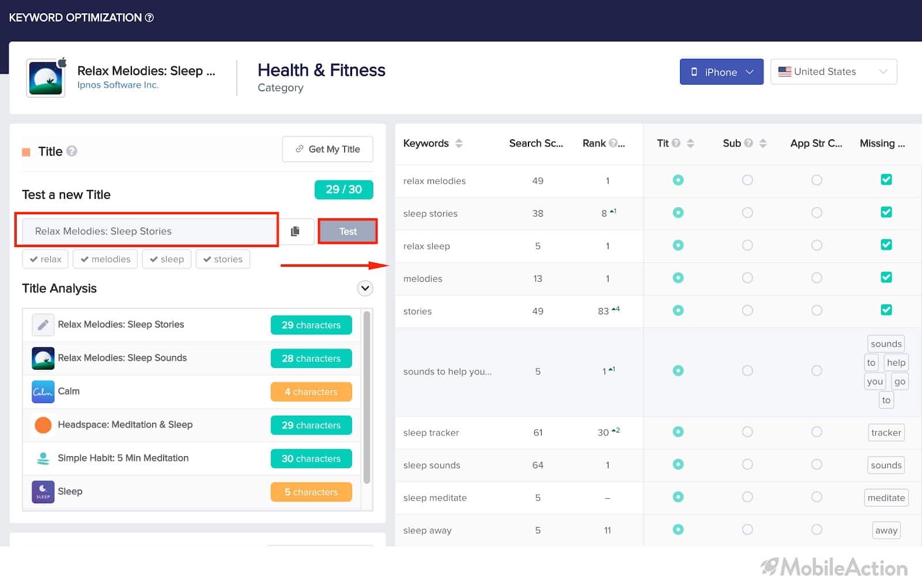Viewport: 922px width, 588px height.
Task: Click the Sub column help icon
Action: (x=749, y=143)
